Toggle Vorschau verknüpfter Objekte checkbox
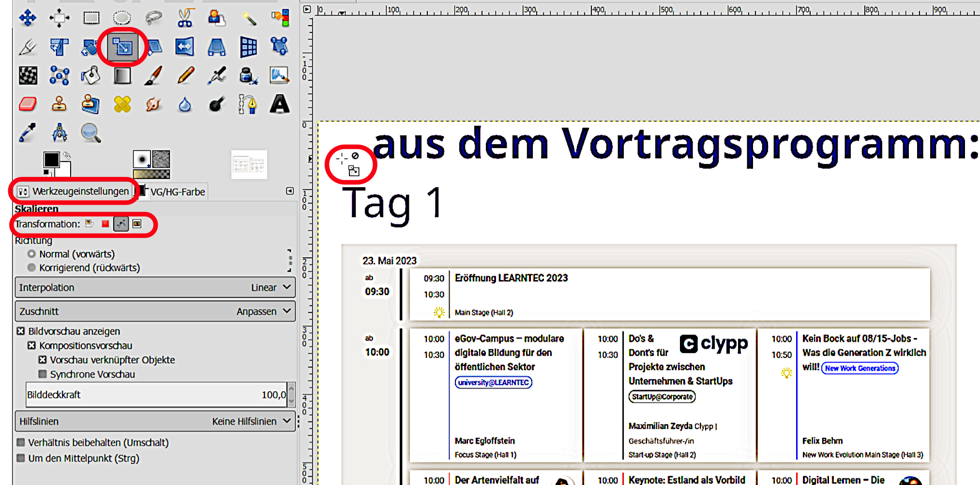Viewport: 980px width, 485px height. 43,360
